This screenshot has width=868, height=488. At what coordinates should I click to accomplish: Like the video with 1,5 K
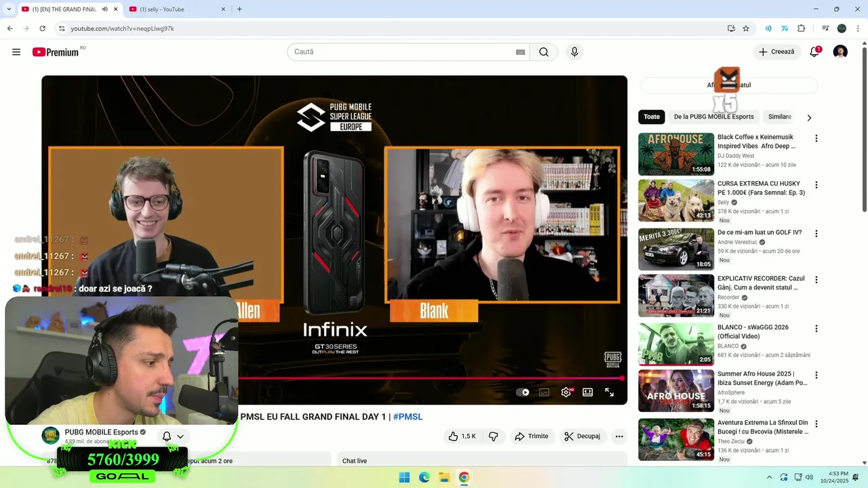tap(462, 436)
